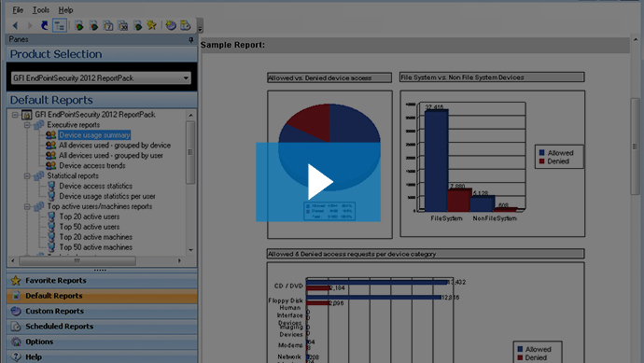Select GFI EndPointSecurity 2012 ReportPack tree root
This screenshot has height=363, width=644.
(95, 115)
